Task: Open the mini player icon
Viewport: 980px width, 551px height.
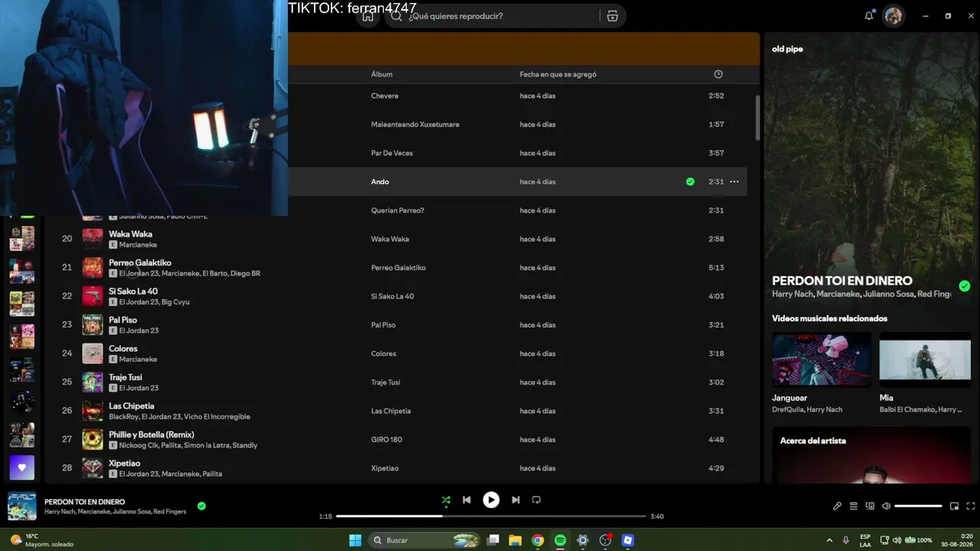Action: [955, 506]
